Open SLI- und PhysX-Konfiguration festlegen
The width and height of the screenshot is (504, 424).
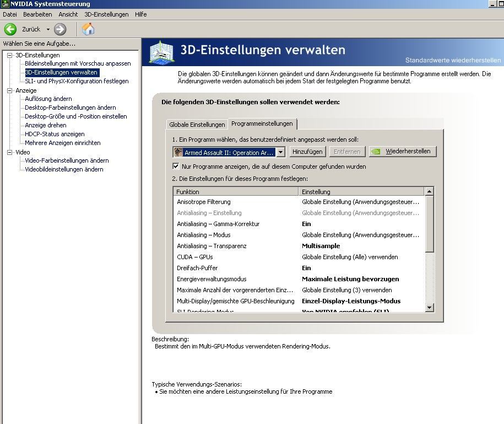(77, 81)
